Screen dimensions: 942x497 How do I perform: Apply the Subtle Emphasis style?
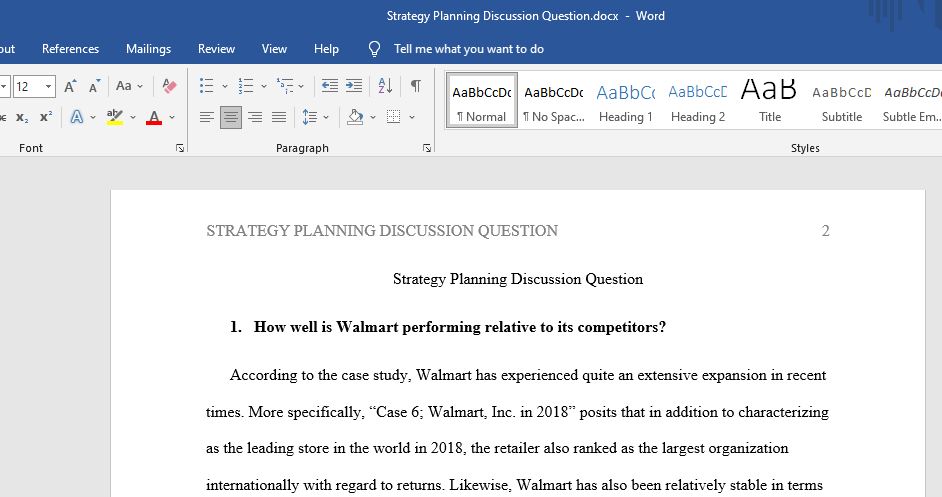911,100
